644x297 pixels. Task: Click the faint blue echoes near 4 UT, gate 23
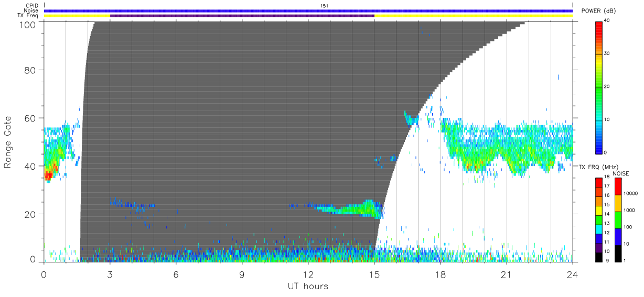[132, 204]
